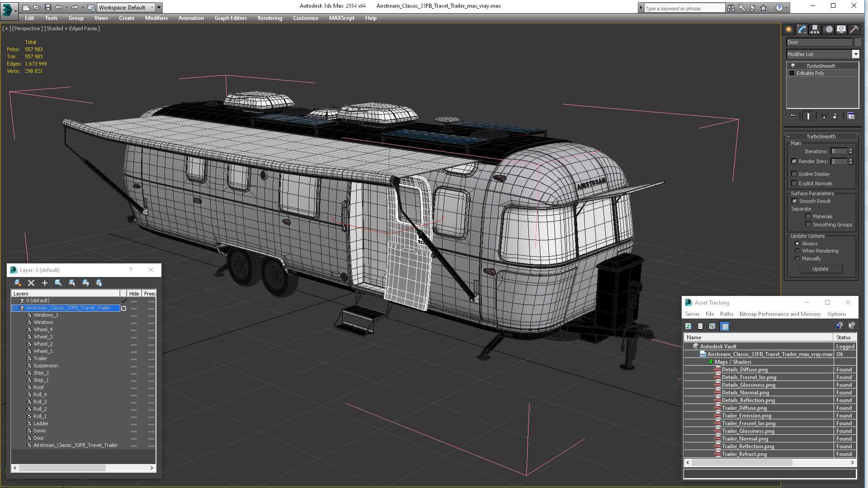Click Status column header in Asset Tracking
868x488 pixels.
tap(844, 338)
